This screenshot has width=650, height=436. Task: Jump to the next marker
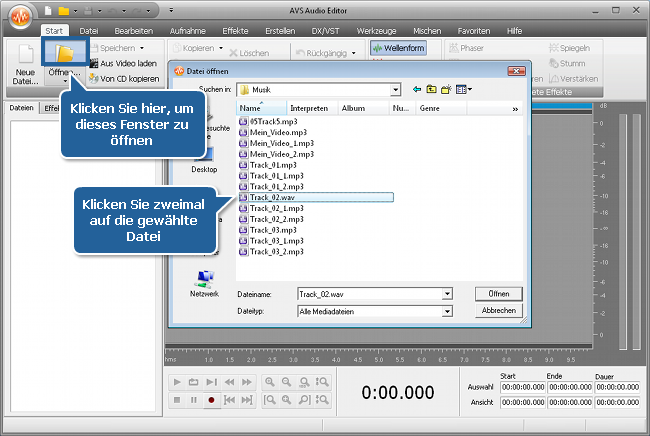(x=247, y=400)
